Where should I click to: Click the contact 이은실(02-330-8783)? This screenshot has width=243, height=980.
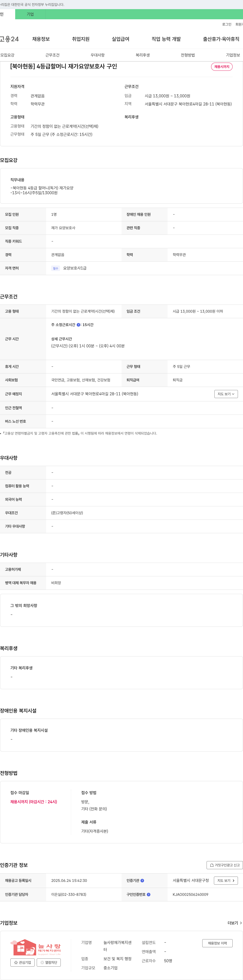click(69, 894)
